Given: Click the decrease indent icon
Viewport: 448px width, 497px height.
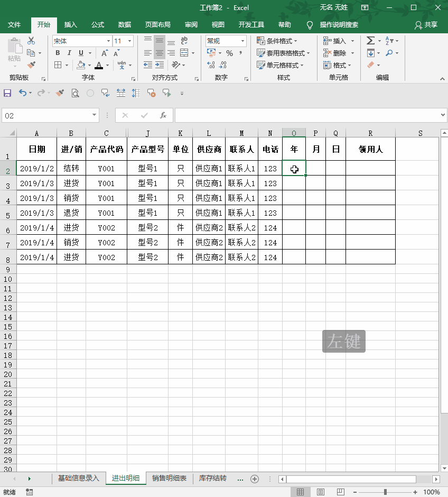Looking at the screenshot, I should tap(148, 65).
